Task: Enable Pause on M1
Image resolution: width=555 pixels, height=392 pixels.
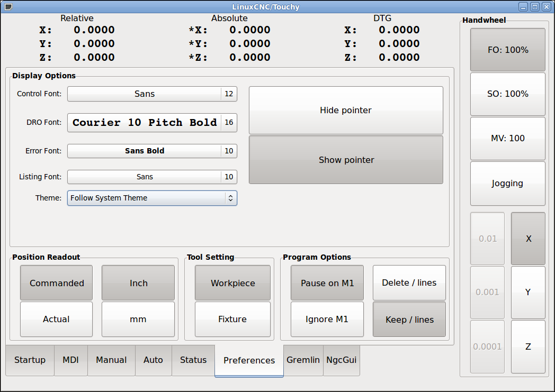Action: 327,283
